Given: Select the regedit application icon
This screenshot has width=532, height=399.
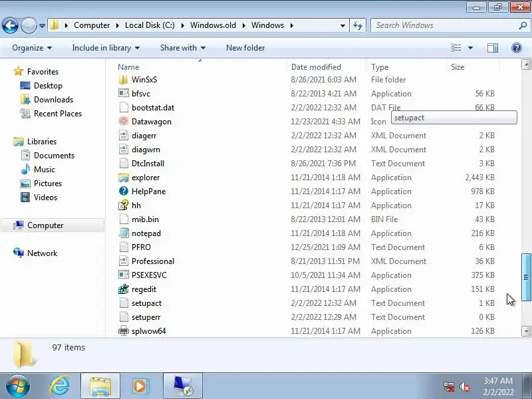Looking at the screenshot, I should pos(124,289).
